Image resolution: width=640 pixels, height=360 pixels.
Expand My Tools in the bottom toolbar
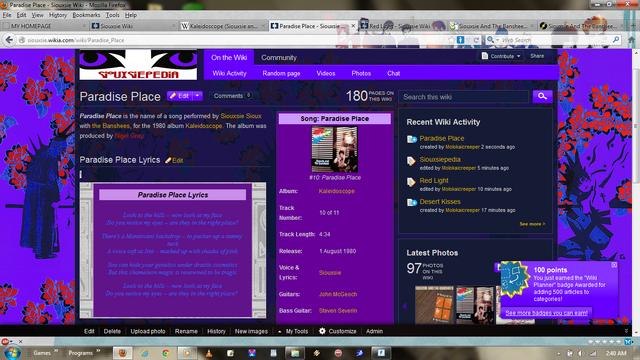293,331
